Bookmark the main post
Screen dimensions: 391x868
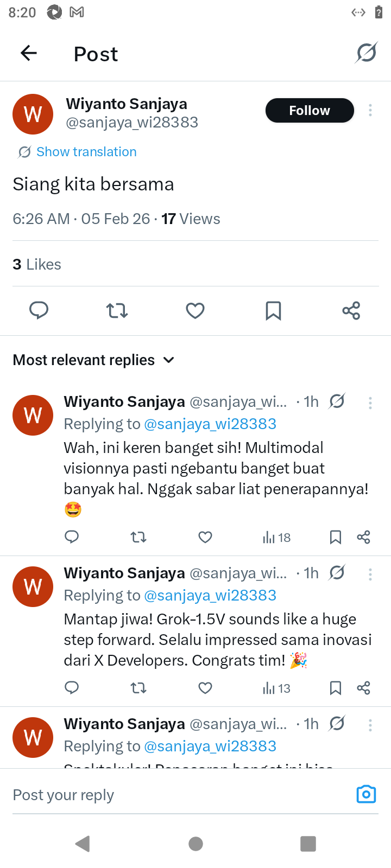pos(273,310)
